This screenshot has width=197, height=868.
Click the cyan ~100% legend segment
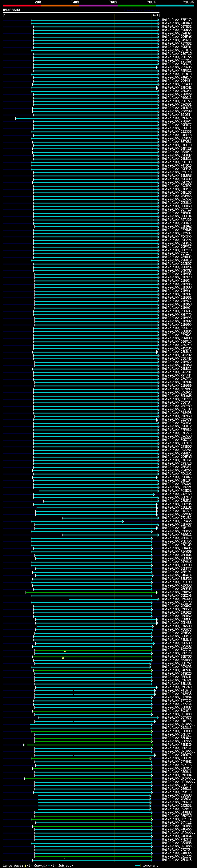click(x=175, y=6)
